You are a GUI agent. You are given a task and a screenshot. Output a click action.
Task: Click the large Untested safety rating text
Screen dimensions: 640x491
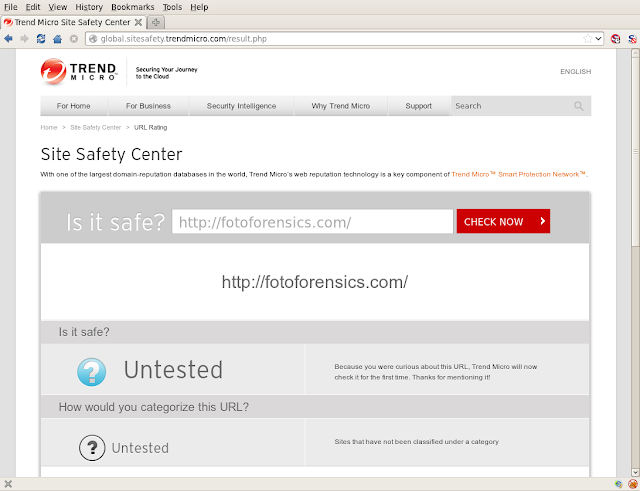pos(173,370)
